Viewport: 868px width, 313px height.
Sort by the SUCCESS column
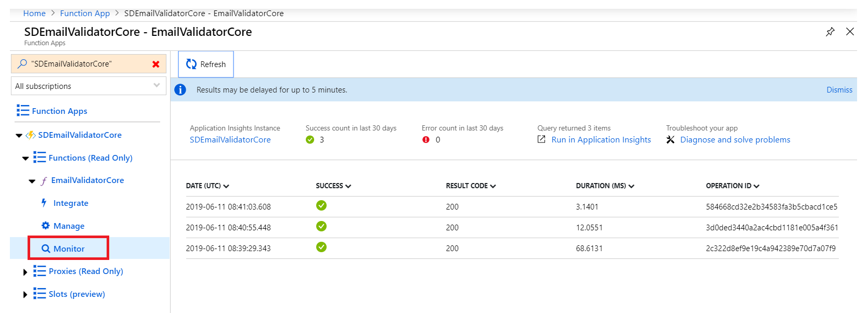(333, 186)
